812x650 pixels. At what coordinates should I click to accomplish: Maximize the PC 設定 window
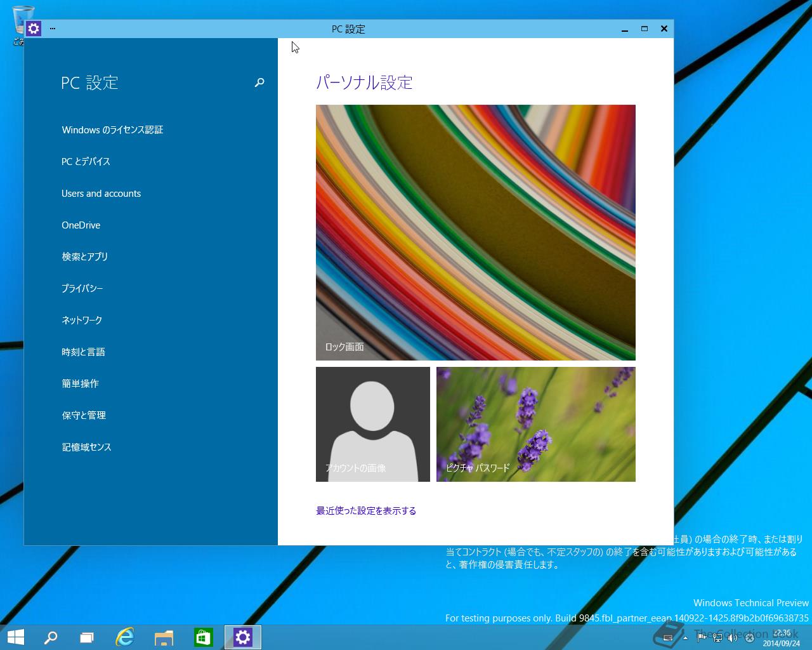pos(645,29)
